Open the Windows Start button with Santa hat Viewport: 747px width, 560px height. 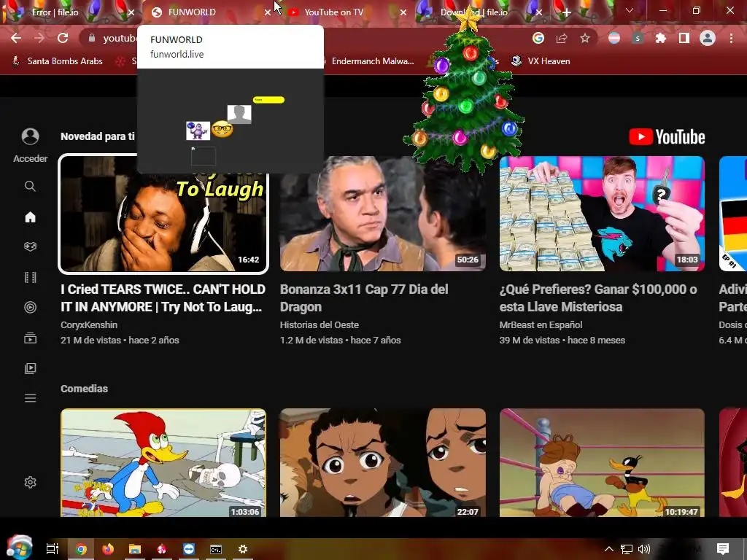19,548
